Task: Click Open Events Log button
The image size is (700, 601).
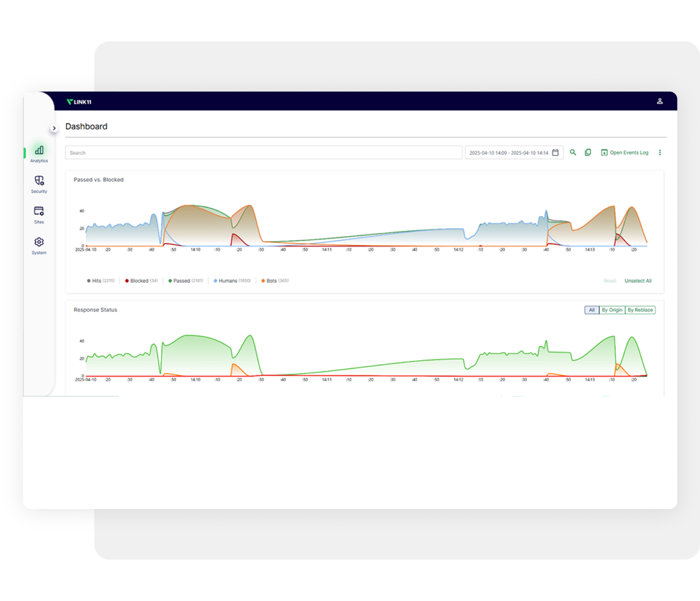Action: coord(625,152)
